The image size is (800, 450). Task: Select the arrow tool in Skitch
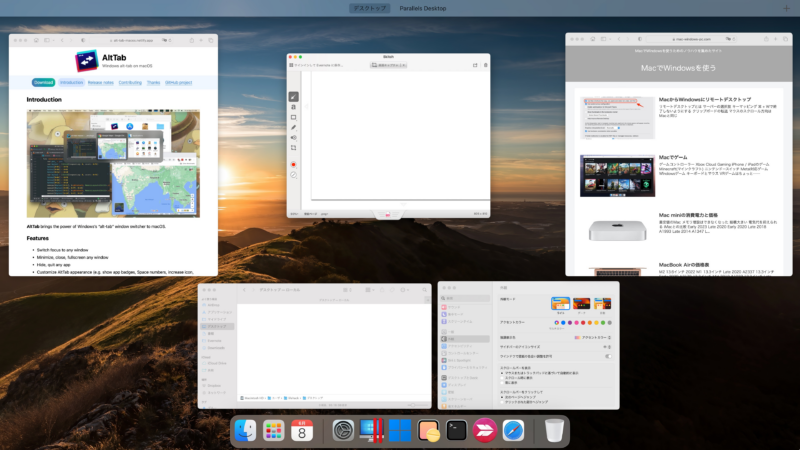click(x=293, y=96)
